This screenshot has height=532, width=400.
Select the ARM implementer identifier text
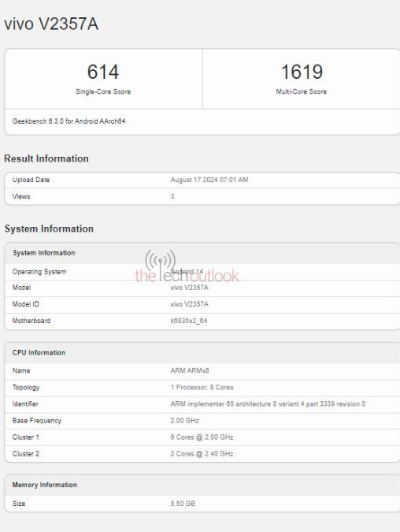tap(268, 404)
